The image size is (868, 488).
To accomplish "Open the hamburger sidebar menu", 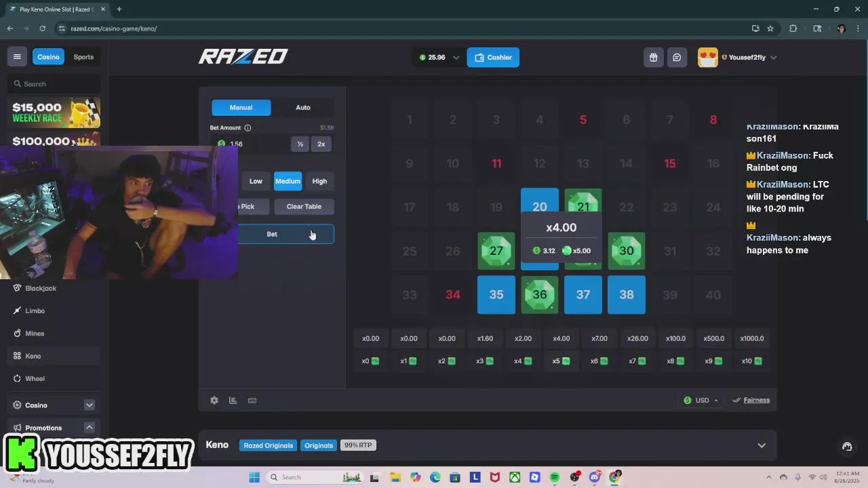I will pos(17,57).
